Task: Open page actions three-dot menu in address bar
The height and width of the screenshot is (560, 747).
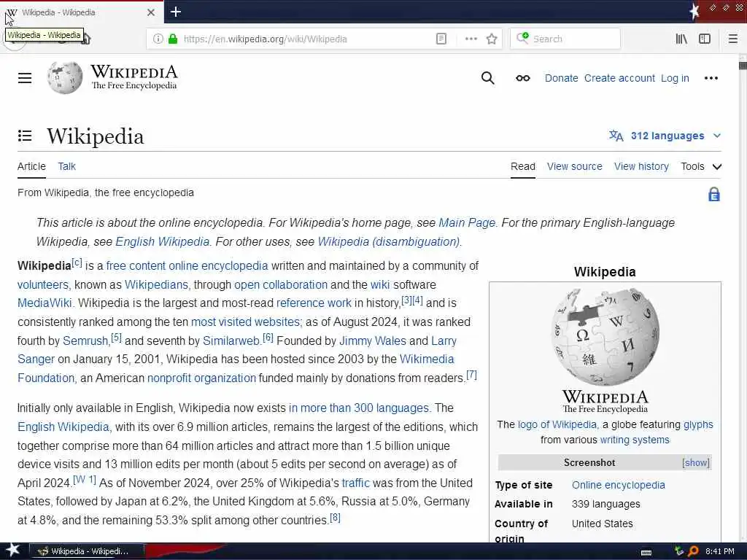Action: 471,39
